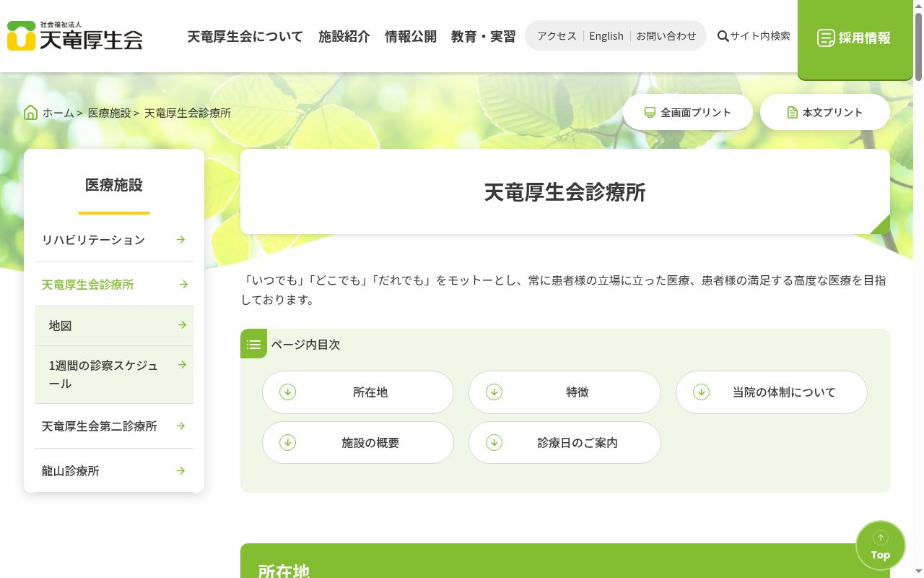Open the 情報公開 menu
Image resolution: width=924 pixels, height=578 pixels.
(x=411, y=36)
